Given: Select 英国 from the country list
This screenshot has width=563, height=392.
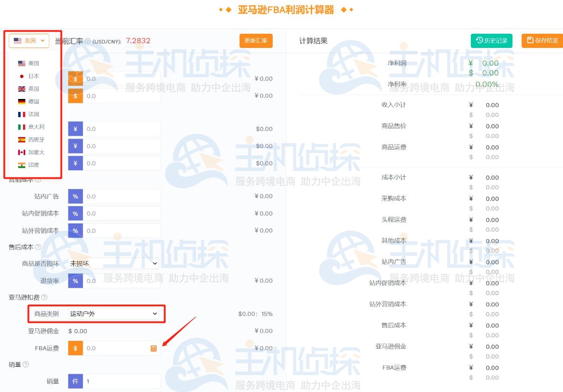Looking at the screenshot, I should tap(33, 89).
